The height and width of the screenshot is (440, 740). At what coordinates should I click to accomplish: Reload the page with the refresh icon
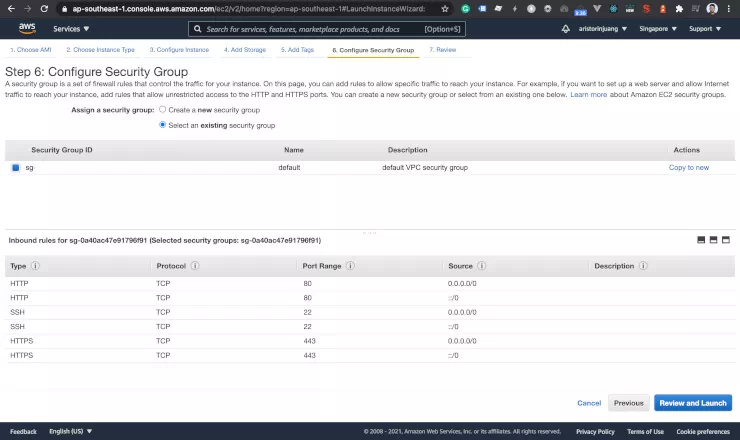pyautogui.click(x=44, y=8)
